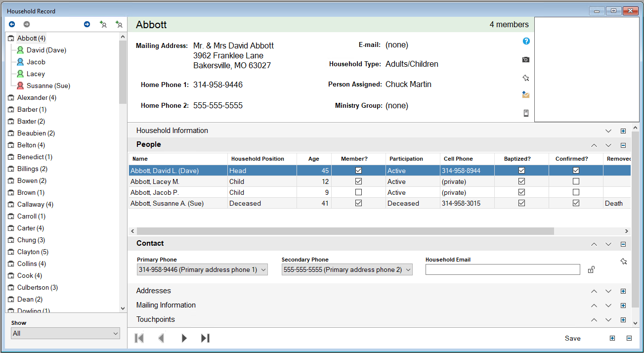Image resolution: width=644 pixels, height=353 pixels.
Task: Open the Household Information section header
Action: 172,131
